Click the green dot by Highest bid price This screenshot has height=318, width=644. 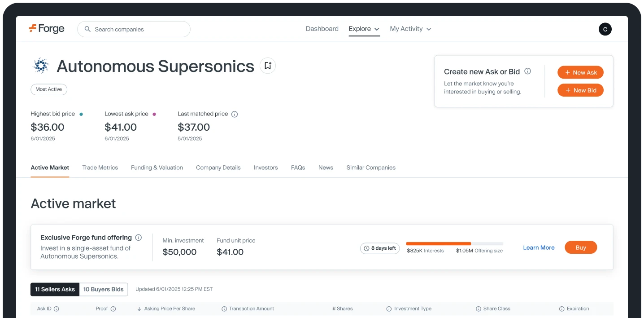tap(81, 114)
